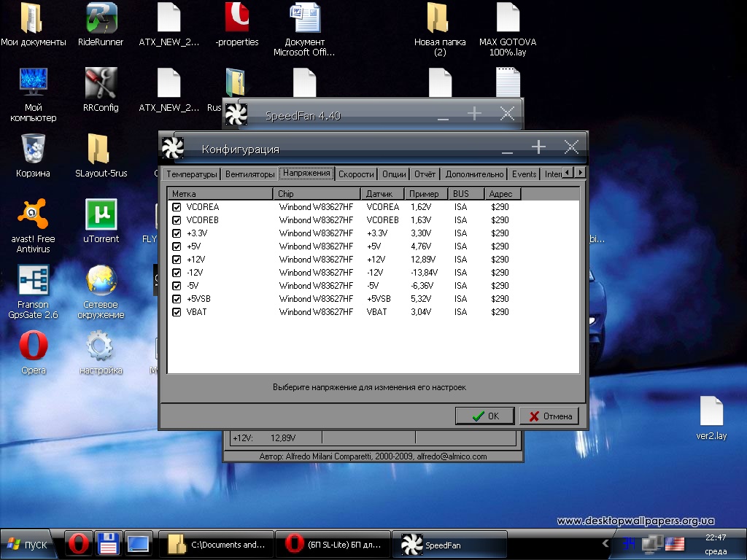
Task: Uncheck the VCOREA voltage checkbox
Action: [x=177, y=207]
